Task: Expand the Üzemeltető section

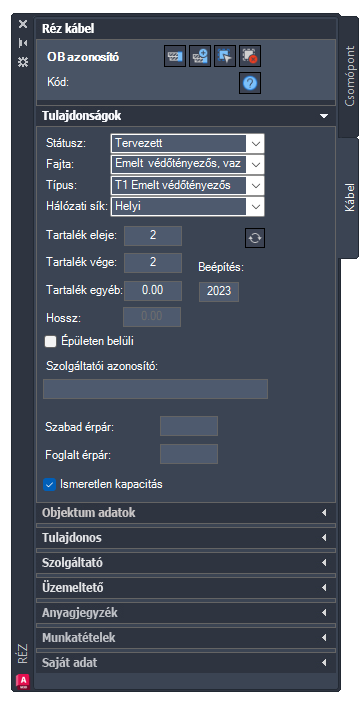Action: (186, 587)
